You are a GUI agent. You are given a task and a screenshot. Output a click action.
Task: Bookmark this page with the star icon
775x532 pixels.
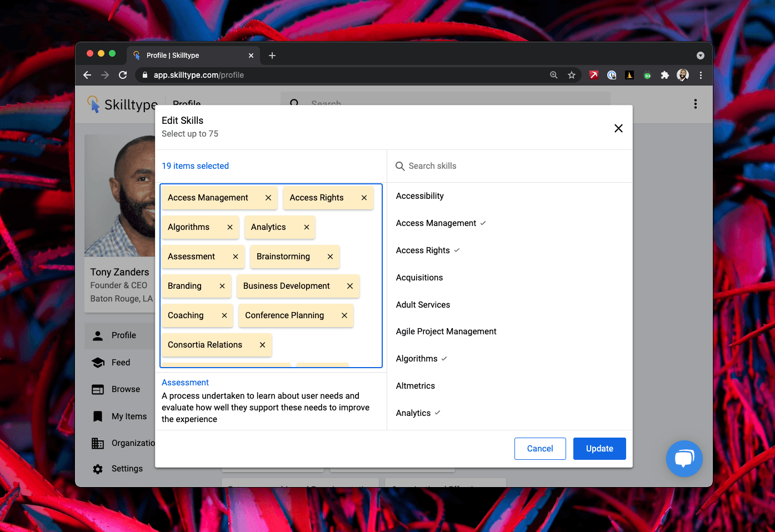[571, 75]
